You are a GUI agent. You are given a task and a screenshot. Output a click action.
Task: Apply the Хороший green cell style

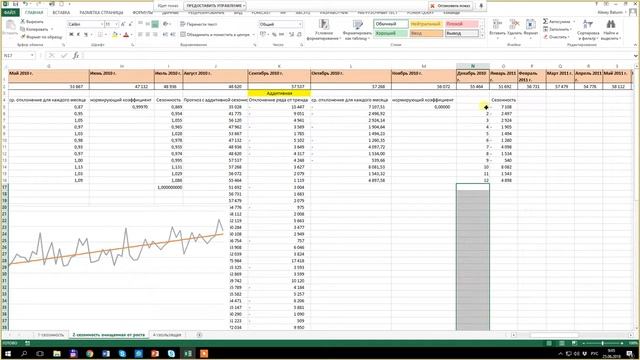391,33
